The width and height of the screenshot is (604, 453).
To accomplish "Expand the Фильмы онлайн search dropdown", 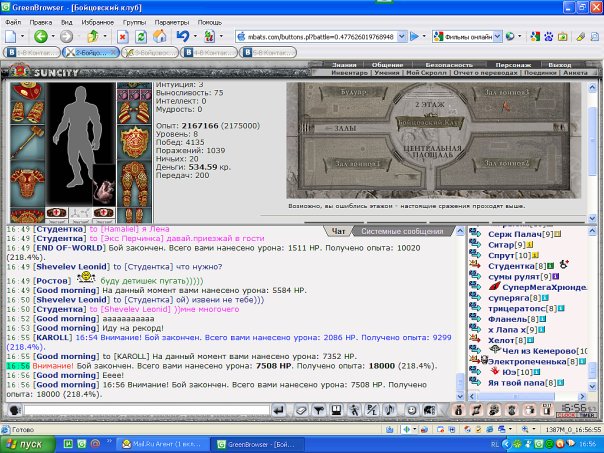I will [497, 37].
